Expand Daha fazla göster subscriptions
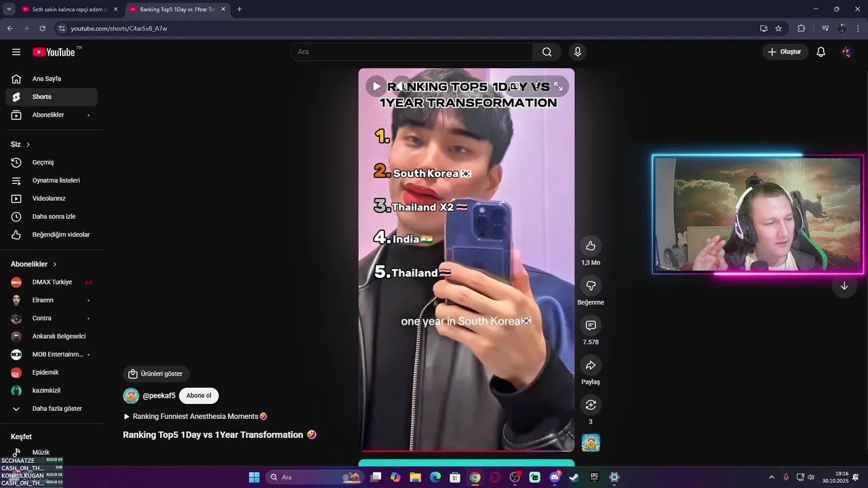 tap(52, 409)
